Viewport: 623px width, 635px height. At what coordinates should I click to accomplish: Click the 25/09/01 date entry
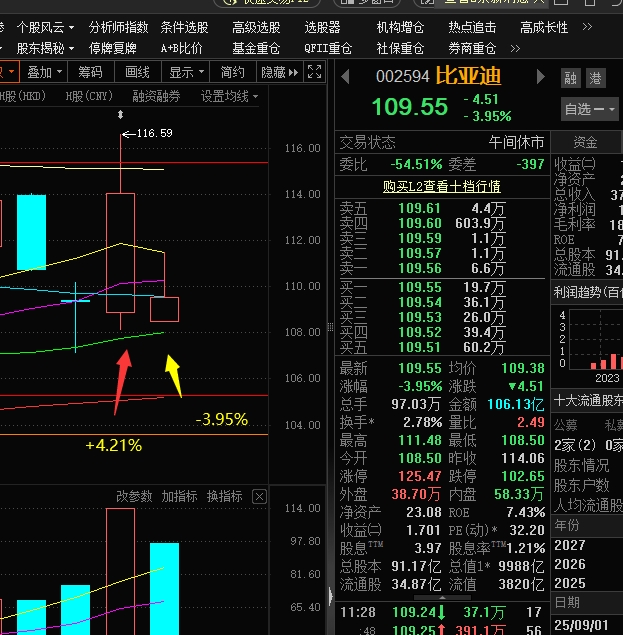pos(580,625)
